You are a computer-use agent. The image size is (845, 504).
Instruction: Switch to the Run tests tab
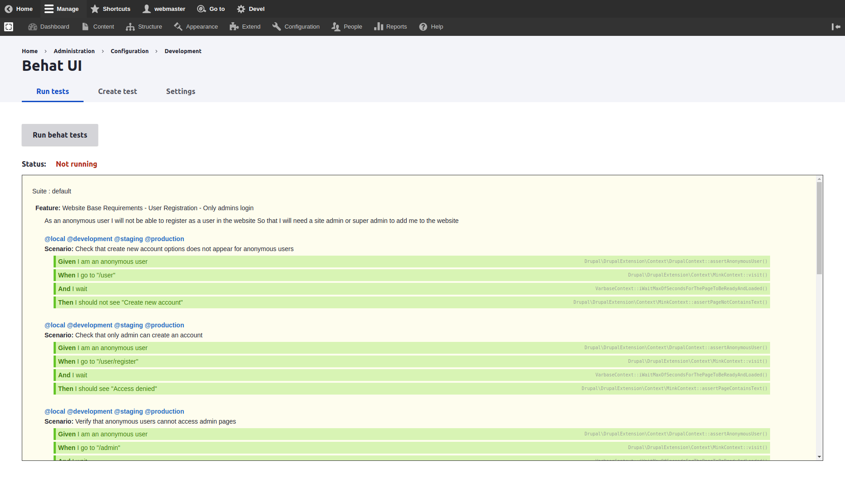pos(53,91)
